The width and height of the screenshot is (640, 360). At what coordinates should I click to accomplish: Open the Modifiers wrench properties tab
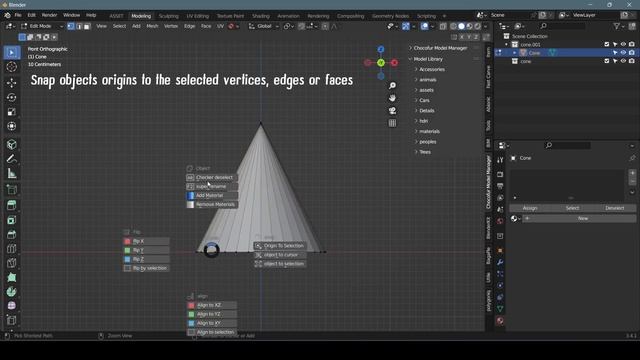coord(500,262)
